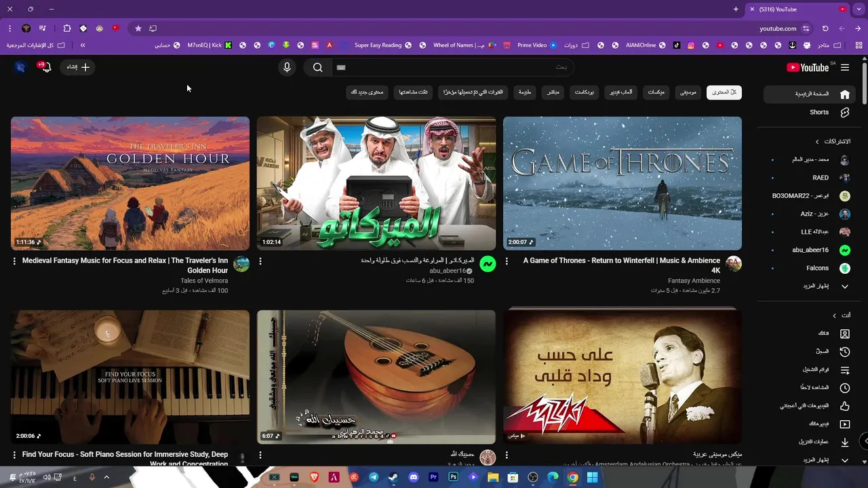Open a new browser tab with plus

(736, 9)
